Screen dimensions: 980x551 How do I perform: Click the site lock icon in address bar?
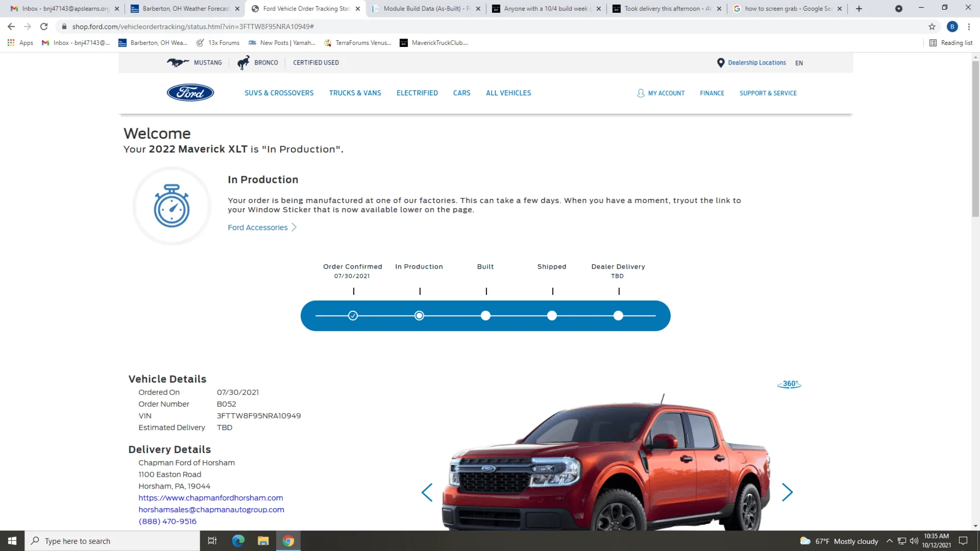click(64, 26)
